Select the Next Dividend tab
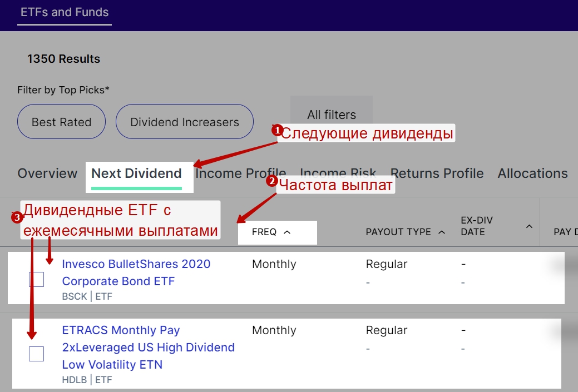Screen dimensions: 578x392 (136, 173)
